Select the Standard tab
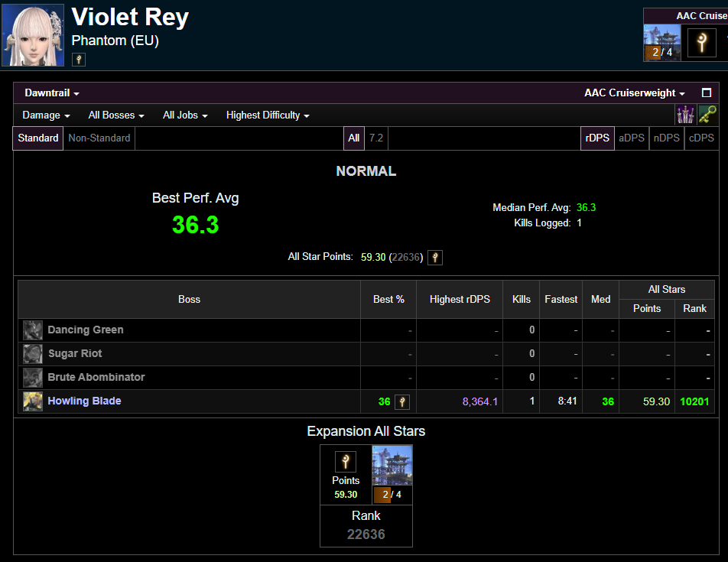This screenshot has height=562, width=728. point(38,138)
